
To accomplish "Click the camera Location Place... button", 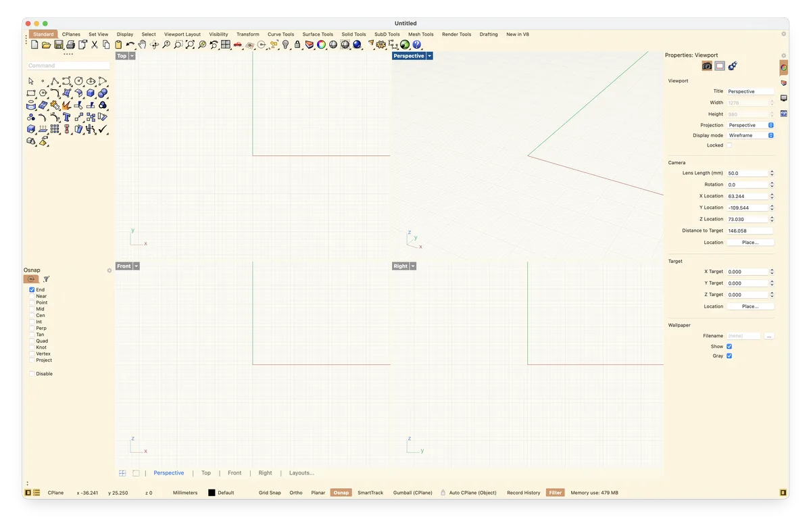I will click(x=750, y=242).
